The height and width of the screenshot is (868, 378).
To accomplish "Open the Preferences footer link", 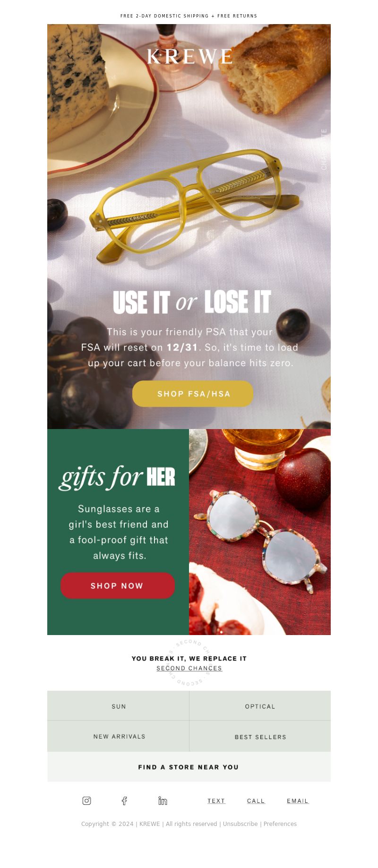I will [x=280, y=824].
